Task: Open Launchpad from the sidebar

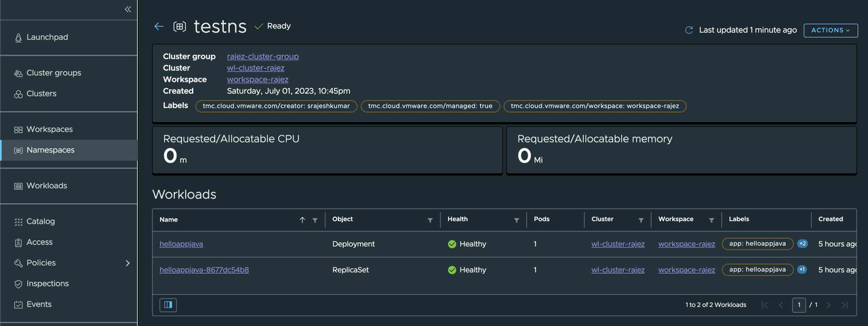Action: point(47,37)
